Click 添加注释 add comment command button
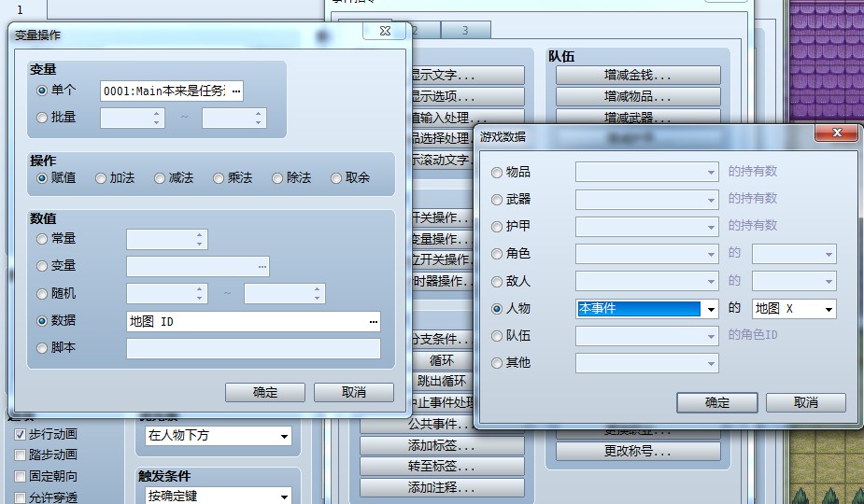Image resolution: width=864 pixels, height=504 pixels. pos(442,487)
